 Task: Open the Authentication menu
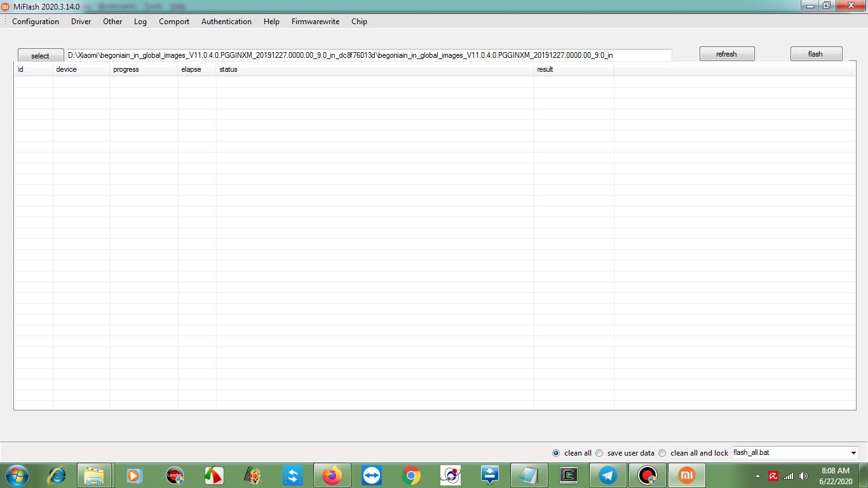[226, 22]
